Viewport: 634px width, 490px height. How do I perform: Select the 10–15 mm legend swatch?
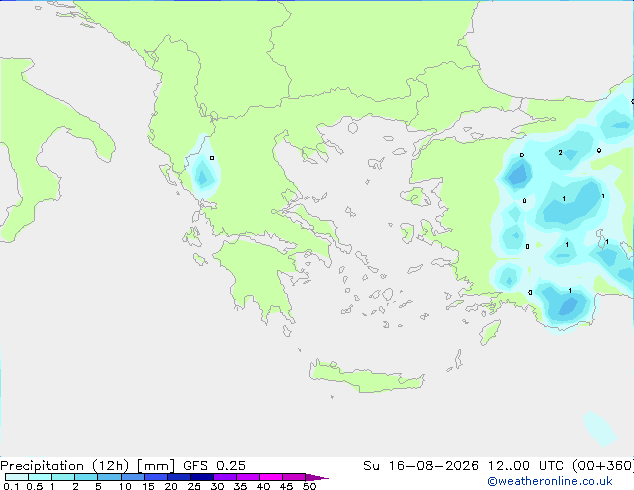pos(133,477)
